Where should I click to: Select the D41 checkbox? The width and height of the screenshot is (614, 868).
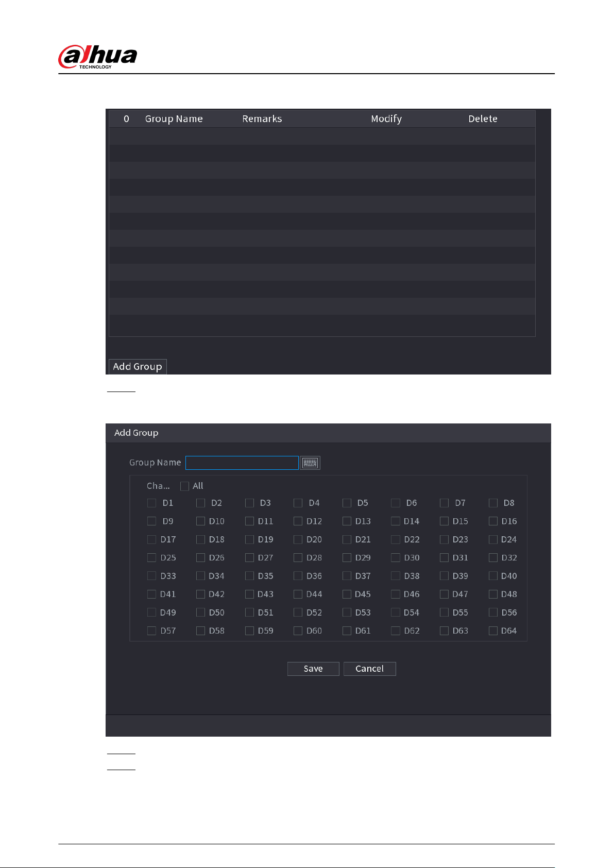pyautogui.click(x=151, y=594)
